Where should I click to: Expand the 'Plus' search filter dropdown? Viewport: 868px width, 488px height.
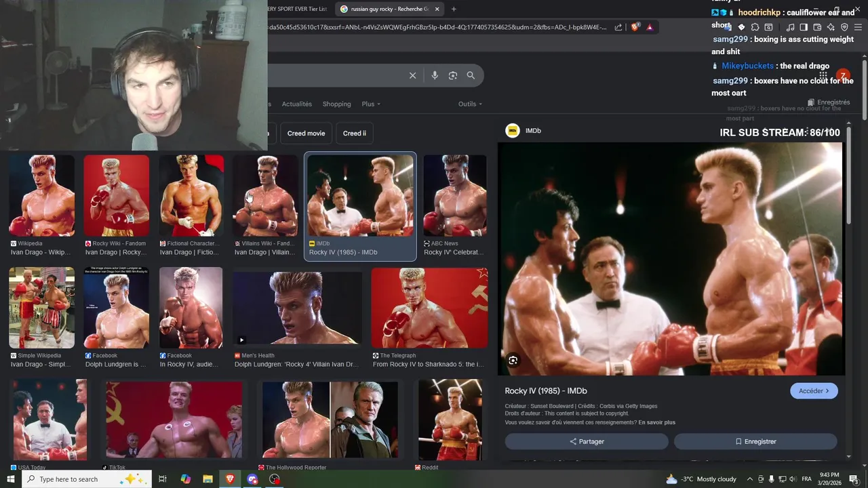(371, 104)
